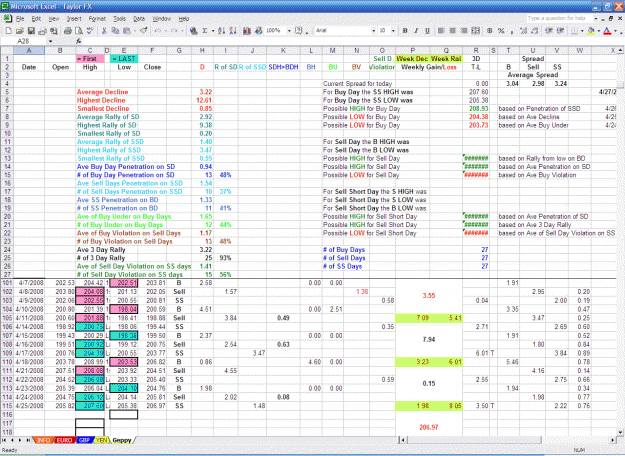Open the Insert menu
The width and height of the screenshot is (625, 456).
pyautogui.click(x=74, y=19)
